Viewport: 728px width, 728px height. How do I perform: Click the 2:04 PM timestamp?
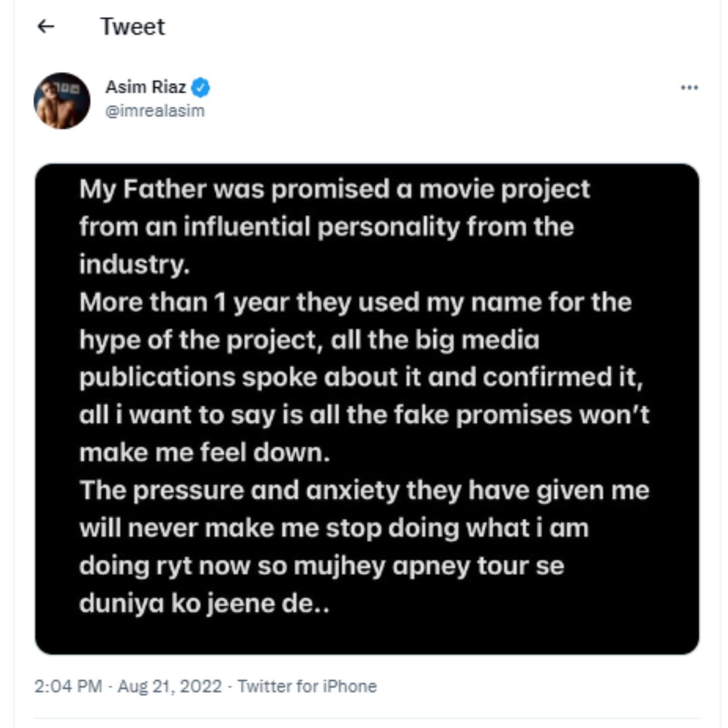[68, 686]
